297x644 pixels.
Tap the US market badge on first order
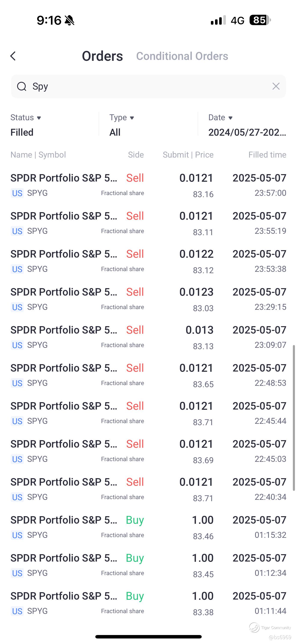(x=17, y=193)
